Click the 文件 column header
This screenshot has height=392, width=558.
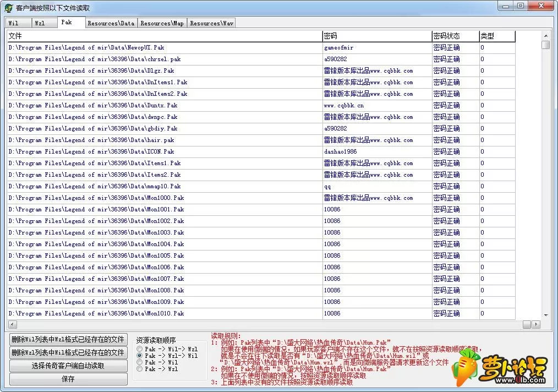pyautogui.click(x=165, y=36)
